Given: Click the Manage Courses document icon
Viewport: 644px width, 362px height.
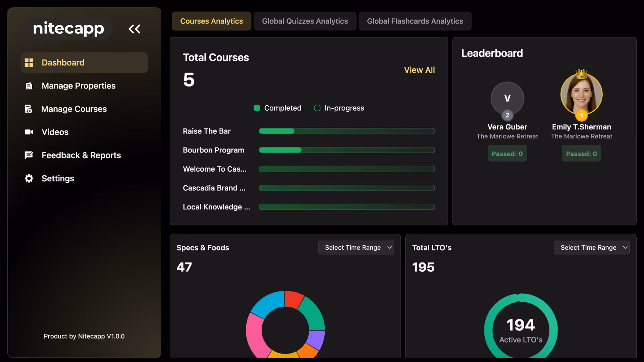Looking at the screenshot, I should click(x=29, y=109).
